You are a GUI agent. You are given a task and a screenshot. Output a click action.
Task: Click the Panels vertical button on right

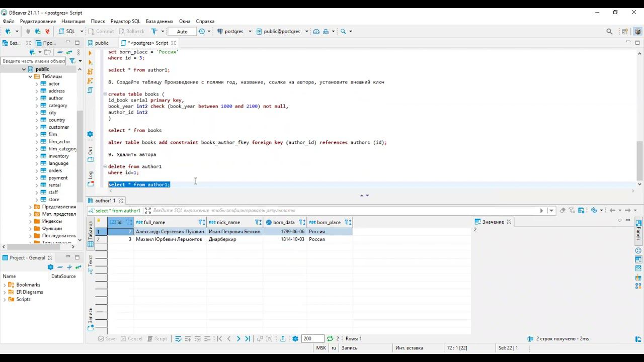[x=638, y=231]
